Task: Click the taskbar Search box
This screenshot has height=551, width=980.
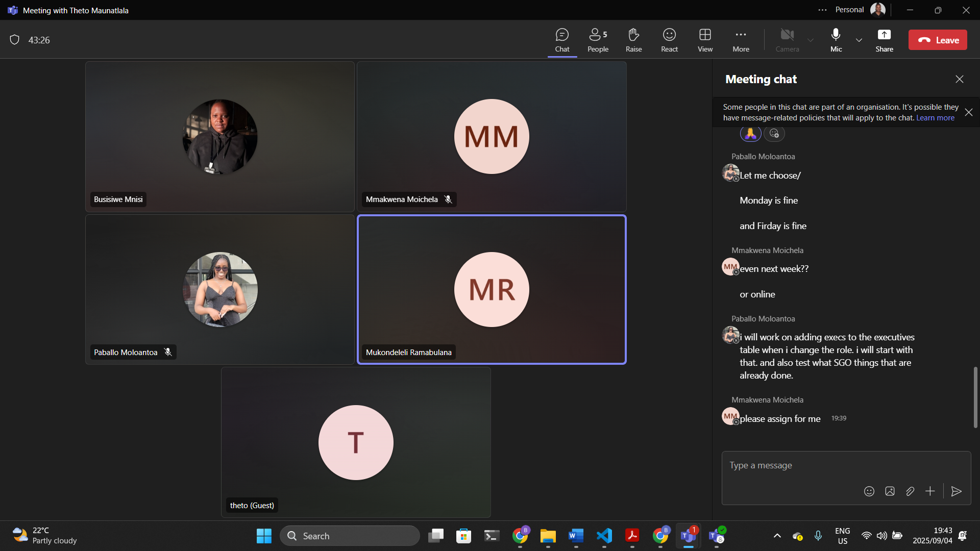Action: [x=350, y=536]
